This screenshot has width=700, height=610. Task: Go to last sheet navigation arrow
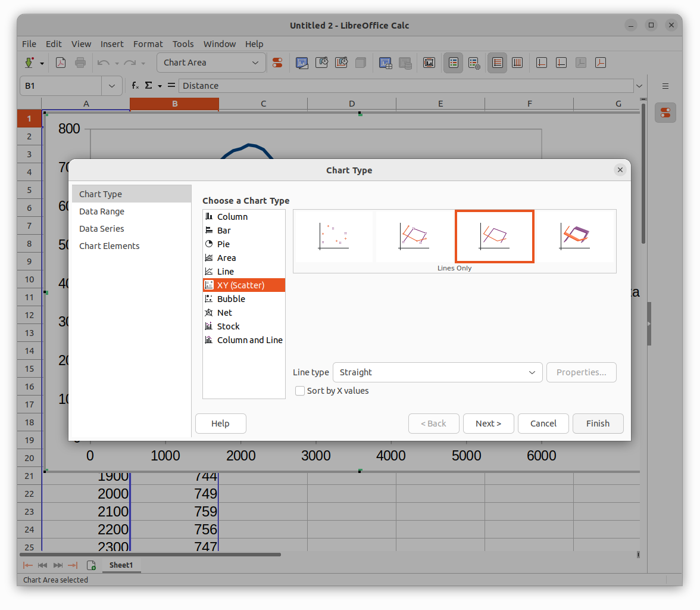(x=73, y=565)
